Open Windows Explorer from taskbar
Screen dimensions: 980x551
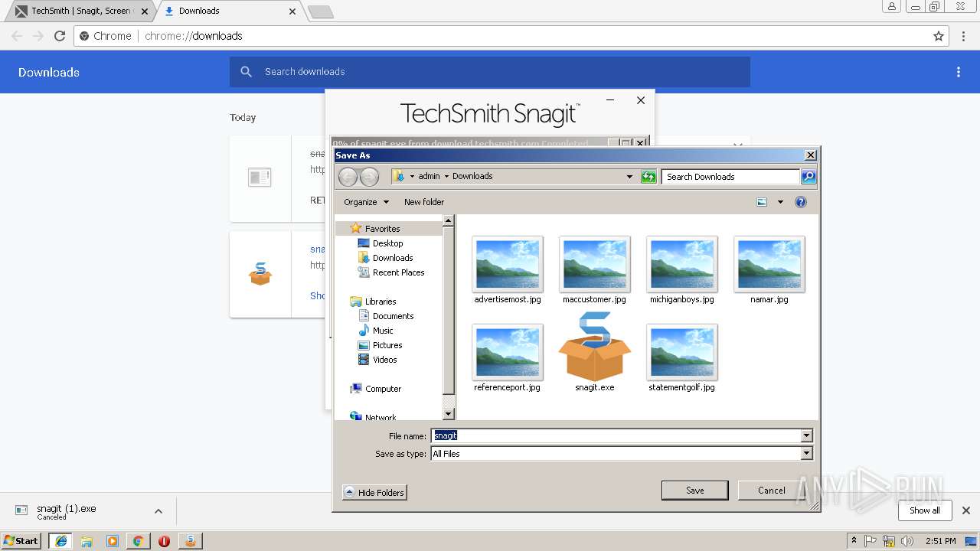(x=87, y=540)
